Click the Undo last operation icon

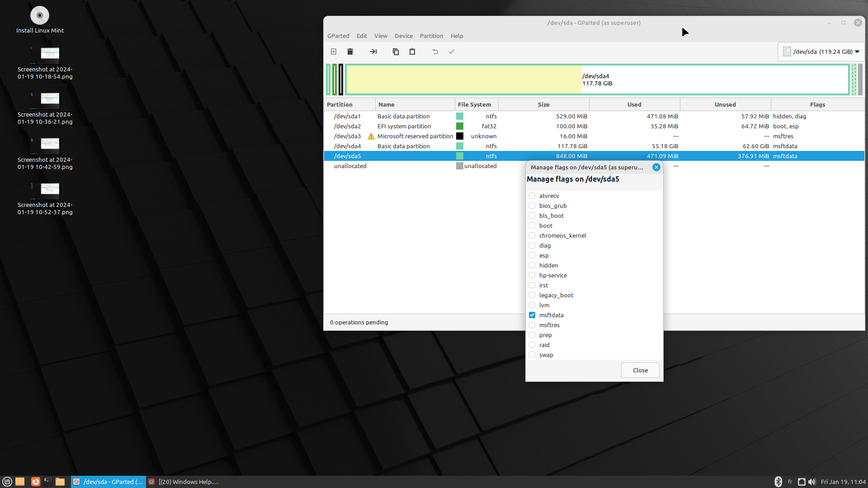(x=435, y=52)
